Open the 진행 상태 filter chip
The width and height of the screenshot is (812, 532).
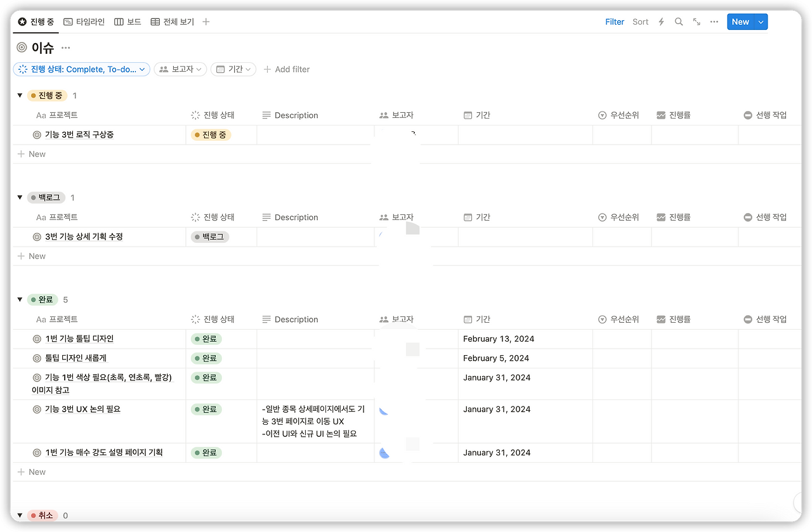81,69
